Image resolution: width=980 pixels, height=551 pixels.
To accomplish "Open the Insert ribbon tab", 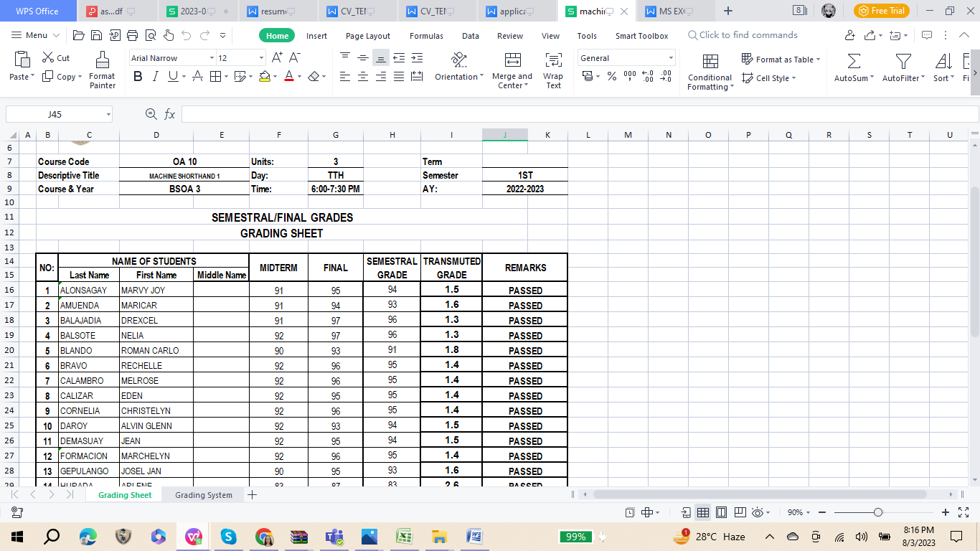I will click(x=316, y=36).
